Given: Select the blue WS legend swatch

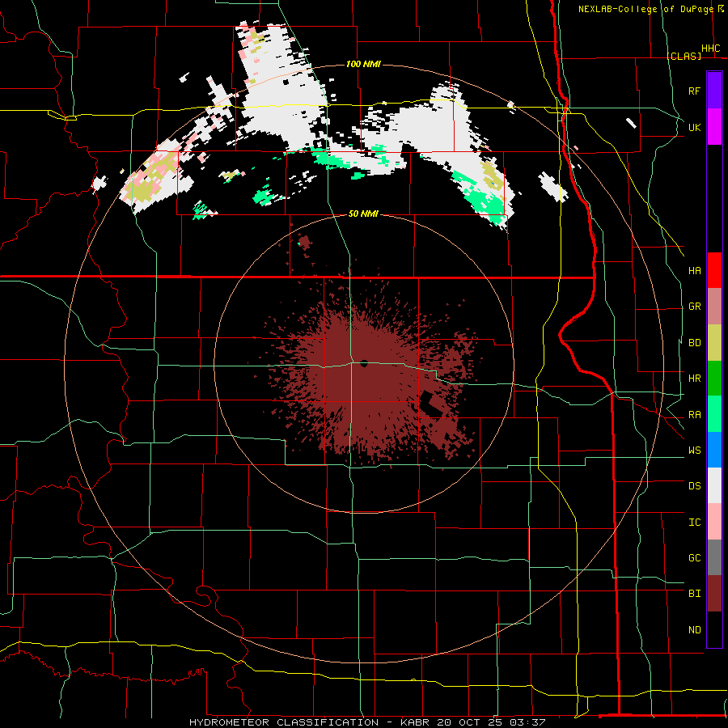Looking at the screenshot, I should coord(714,450).
